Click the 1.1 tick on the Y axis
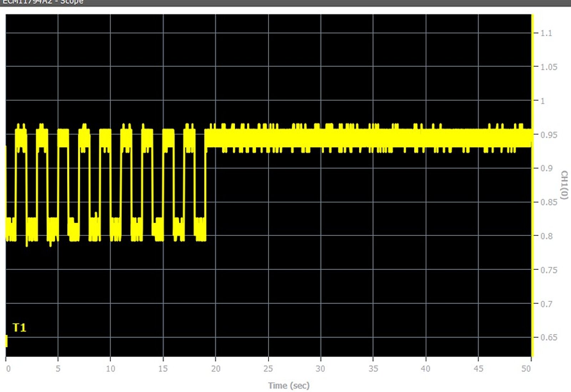Viewport: 571px width, 392px height. click(546, 33)
